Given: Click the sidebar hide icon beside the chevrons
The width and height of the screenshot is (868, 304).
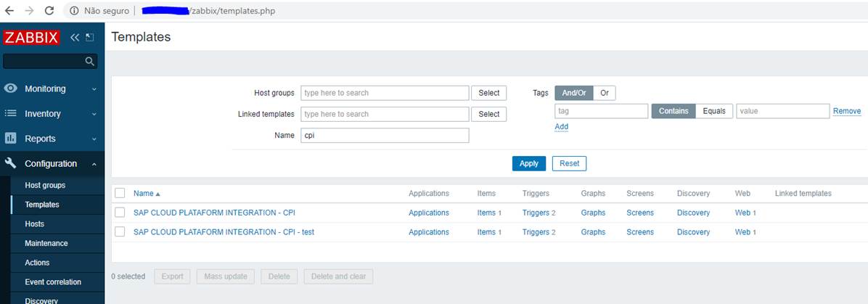Looking at the screenshot, I should (90, 38).
